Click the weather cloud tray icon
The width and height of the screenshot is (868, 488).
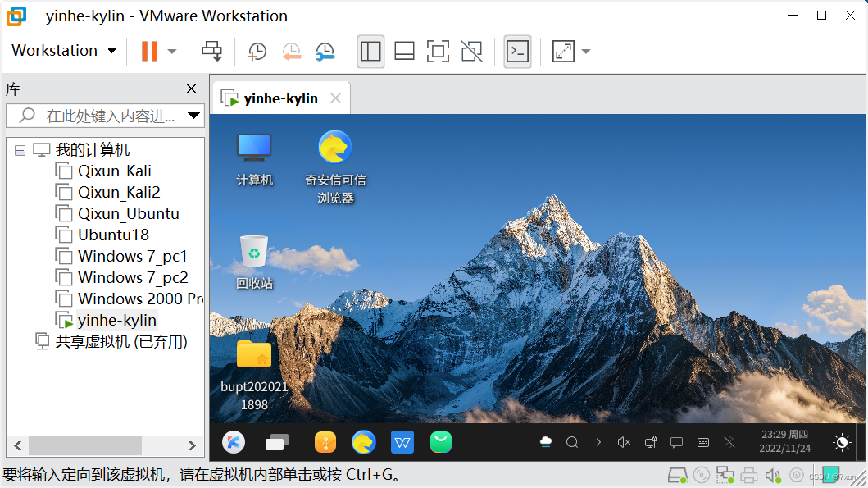pos(546,442)
